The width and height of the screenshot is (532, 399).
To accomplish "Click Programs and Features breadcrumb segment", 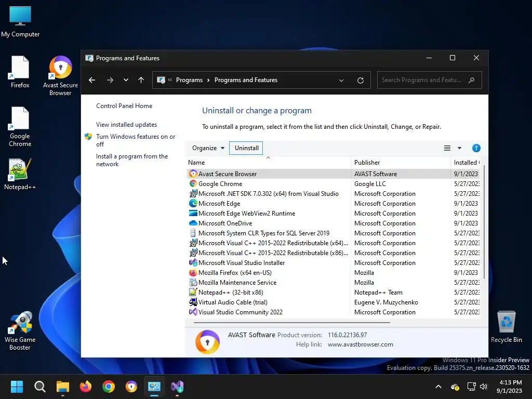I will pos(246,80).
